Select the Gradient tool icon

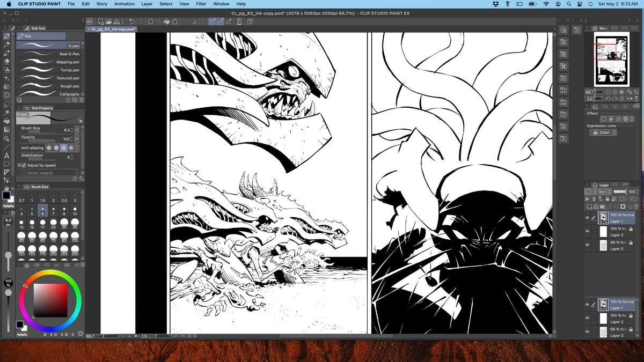[7, 129]
